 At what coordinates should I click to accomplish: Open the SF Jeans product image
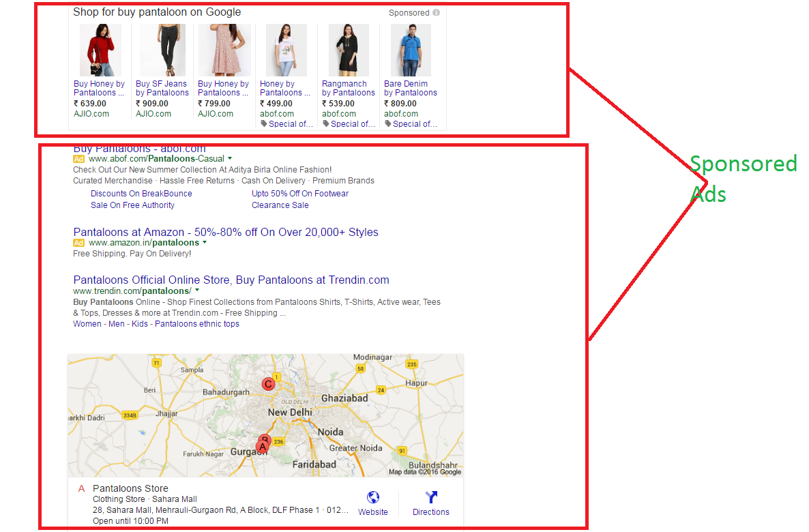coord(162,50)
